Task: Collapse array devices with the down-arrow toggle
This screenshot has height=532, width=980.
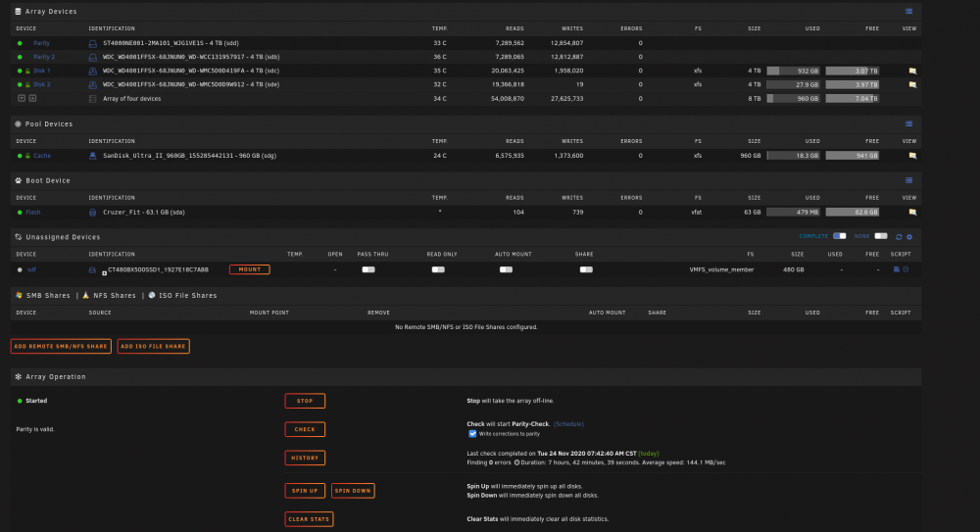Action: [22, 98]
